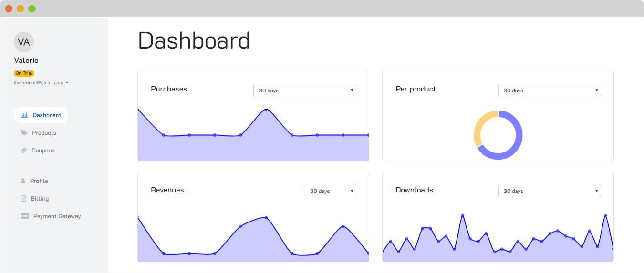This screenshot has height=273, width=644.
Task: Open the Downloads 30 days dropdown
Action: point(550,191)
